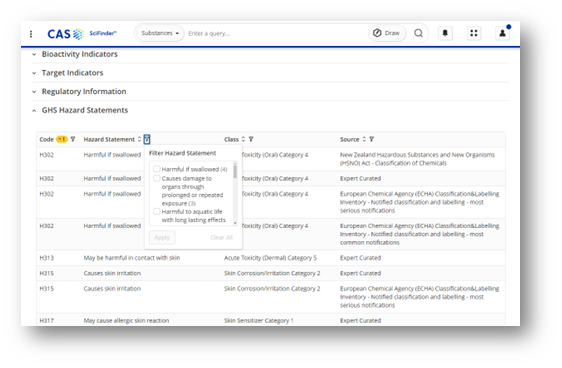The height and width of the screenshot is (368, 562).
Task: Click the Apply filter button
Action: coord(162,237)
